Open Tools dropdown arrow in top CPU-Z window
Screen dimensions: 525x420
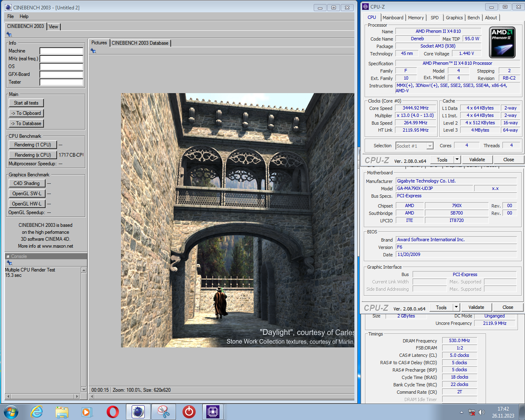(x=457, y=160)
